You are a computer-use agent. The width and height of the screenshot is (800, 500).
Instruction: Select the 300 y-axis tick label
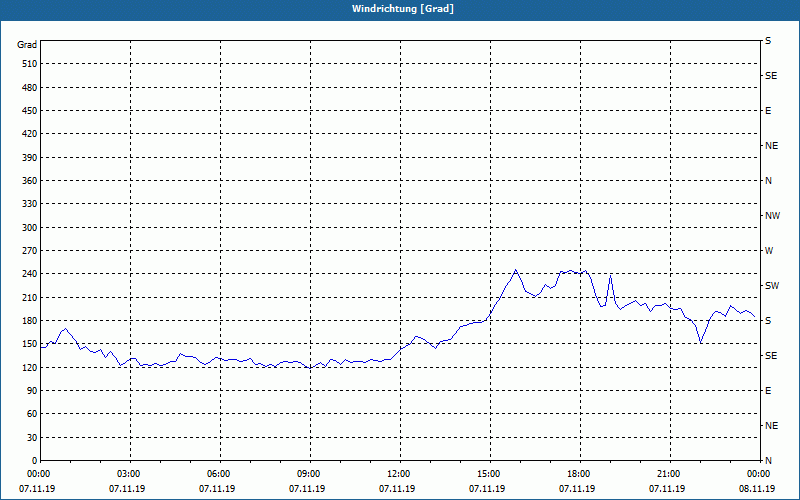[30, 228]
